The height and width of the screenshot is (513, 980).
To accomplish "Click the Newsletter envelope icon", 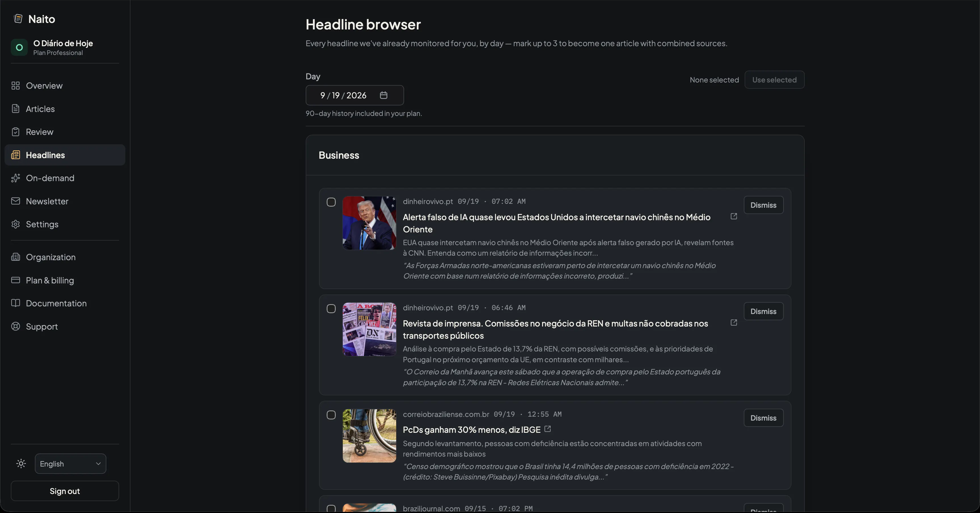I will (x=16, y=201).
